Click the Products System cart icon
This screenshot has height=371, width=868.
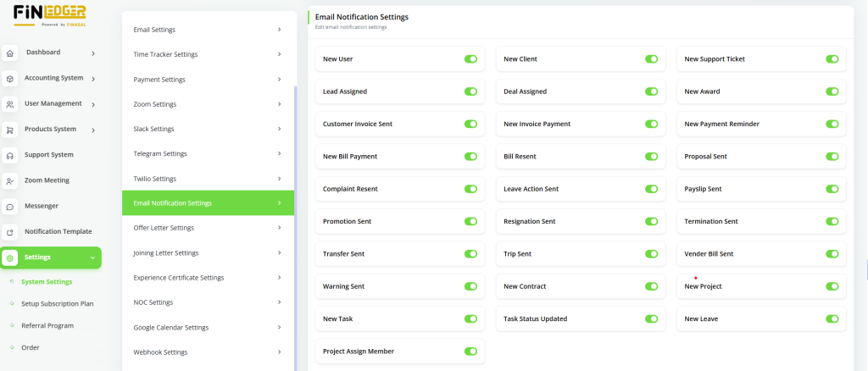point(9,130)
